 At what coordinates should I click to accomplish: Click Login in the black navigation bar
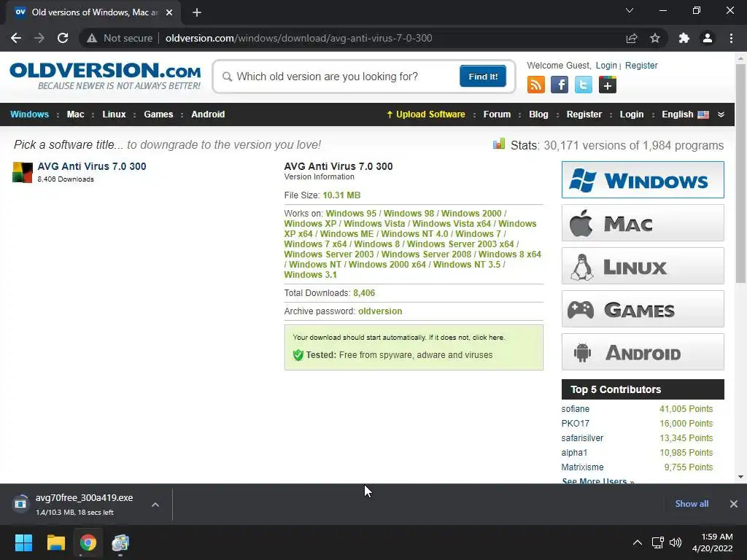click(x=631, y=114)
